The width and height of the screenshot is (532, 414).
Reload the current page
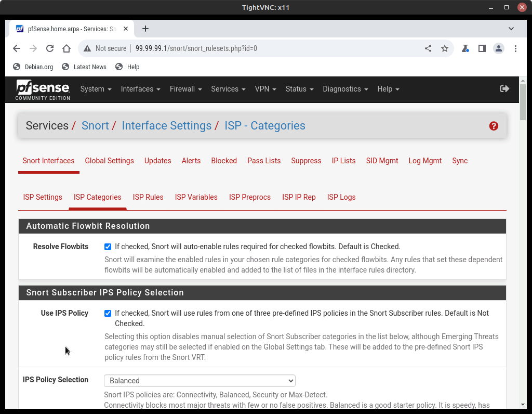(x=50, y=48)
